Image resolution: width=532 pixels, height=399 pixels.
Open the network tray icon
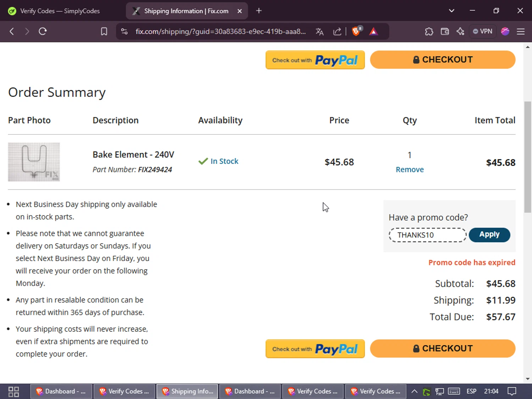point(440,392)
